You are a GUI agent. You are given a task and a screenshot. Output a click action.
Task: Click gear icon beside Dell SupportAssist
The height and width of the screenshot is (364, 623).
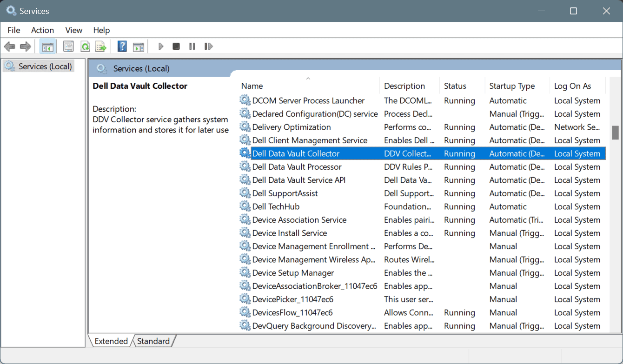coord(245,193)
